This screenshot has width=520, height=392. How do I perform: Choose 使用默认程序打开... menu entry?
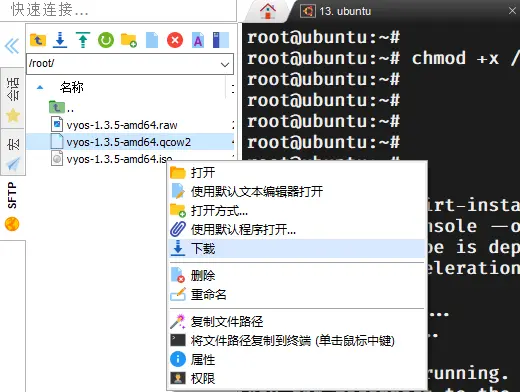(297, 230)
